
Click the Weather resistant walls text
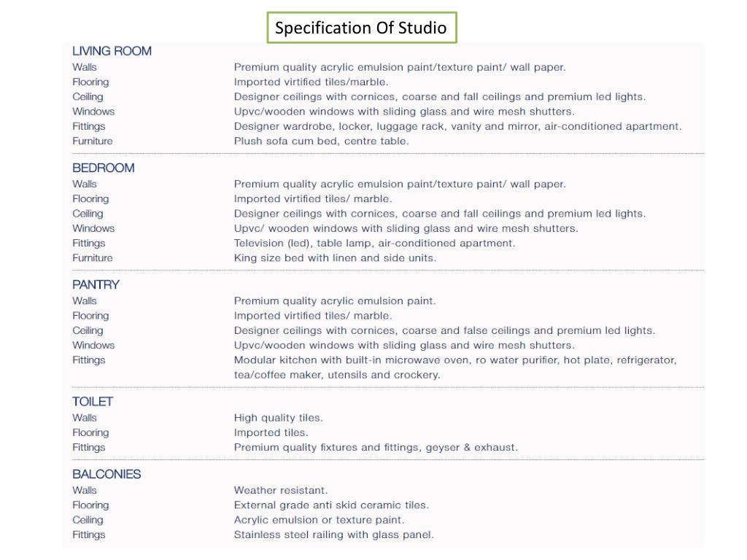pyautogui.click(x=281, y=490)
